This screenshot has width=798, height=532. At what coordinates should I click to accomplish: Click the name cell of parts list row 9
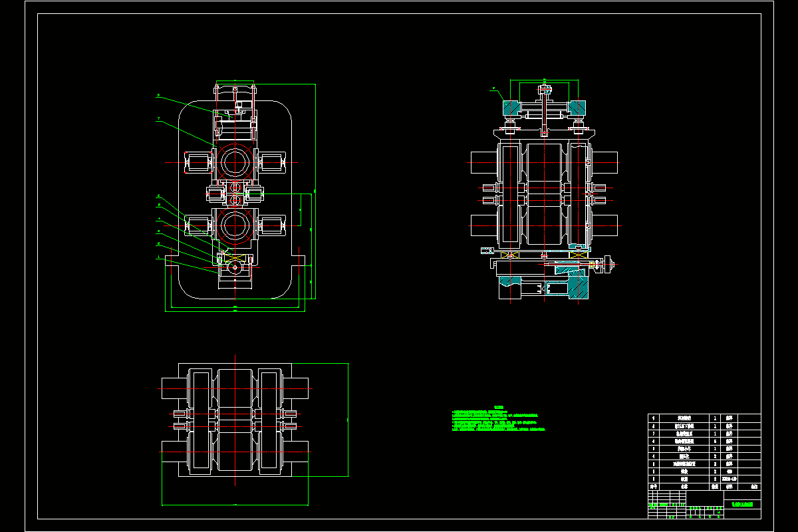coord(684,418)
